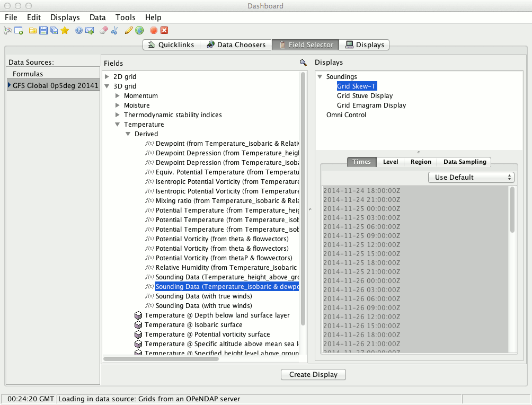Screen dimensions: 532x405
Task: Click the magnifier search icon above Fields
Action: tap(303, 63)
